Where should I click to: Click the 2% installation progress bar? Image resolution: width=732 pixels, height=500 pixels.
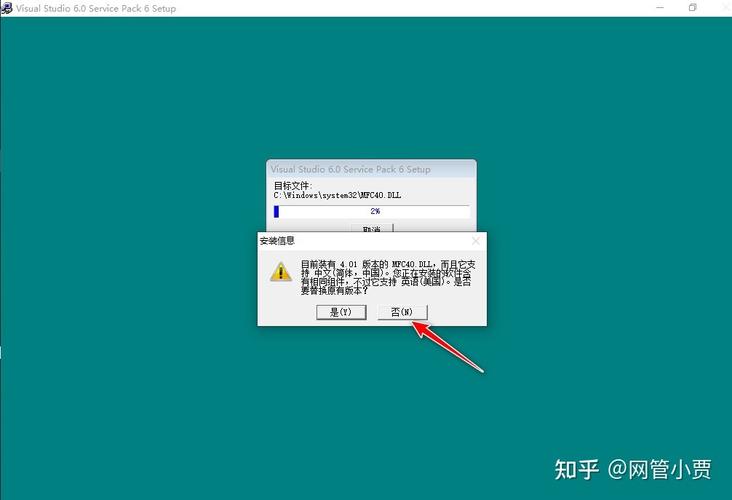pos(372,211)
